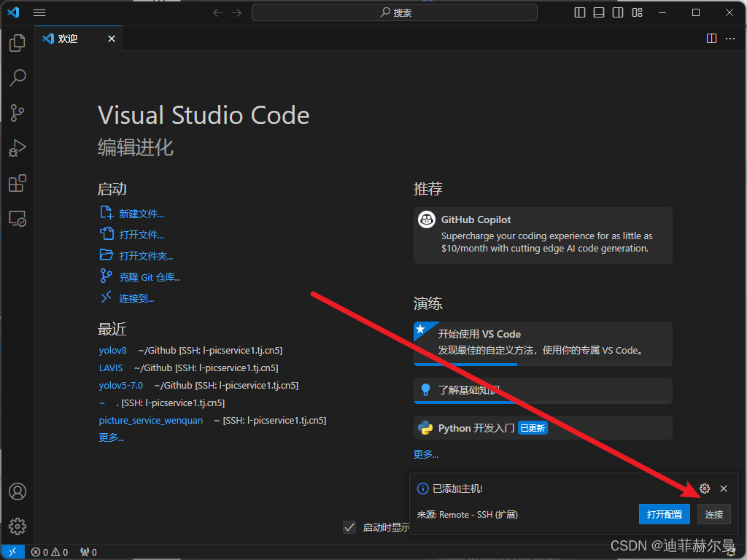Open the Search view in activity bar
The height and width of the screenshot is (560, 747).
click(x=18, y=77)
